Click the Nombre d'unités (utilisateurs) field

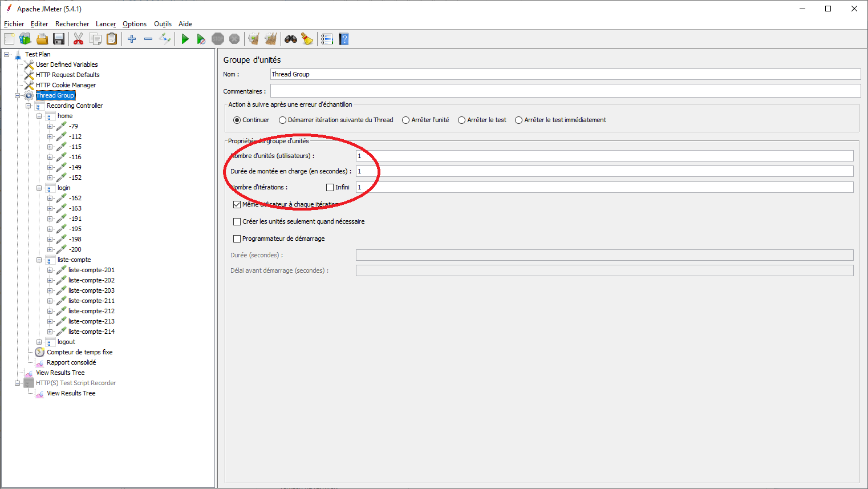tap(605, 156)
